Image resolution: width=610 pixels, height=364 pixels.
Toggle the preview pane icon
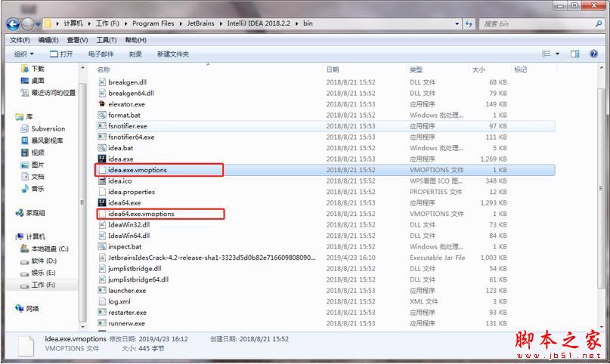click(x=575, y=54)
